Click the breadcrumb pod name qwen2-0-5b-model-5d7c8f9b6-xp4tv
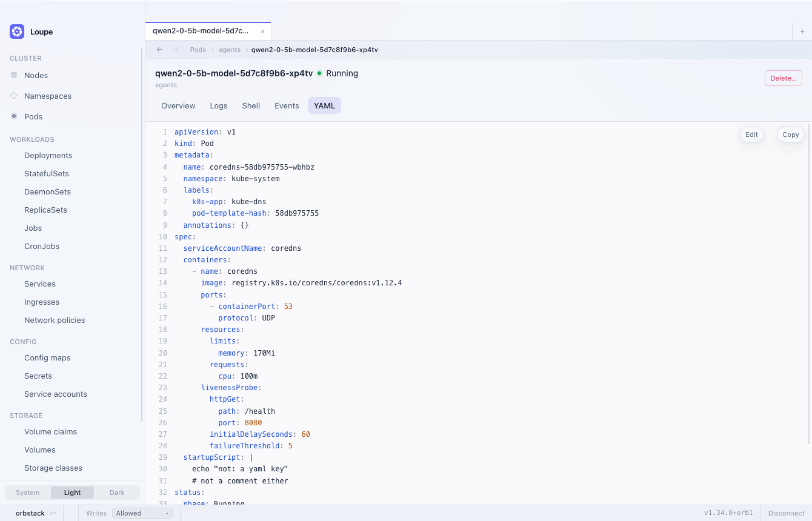The height and width of the screenshot is (521, 812). click(x=314, y=50)
